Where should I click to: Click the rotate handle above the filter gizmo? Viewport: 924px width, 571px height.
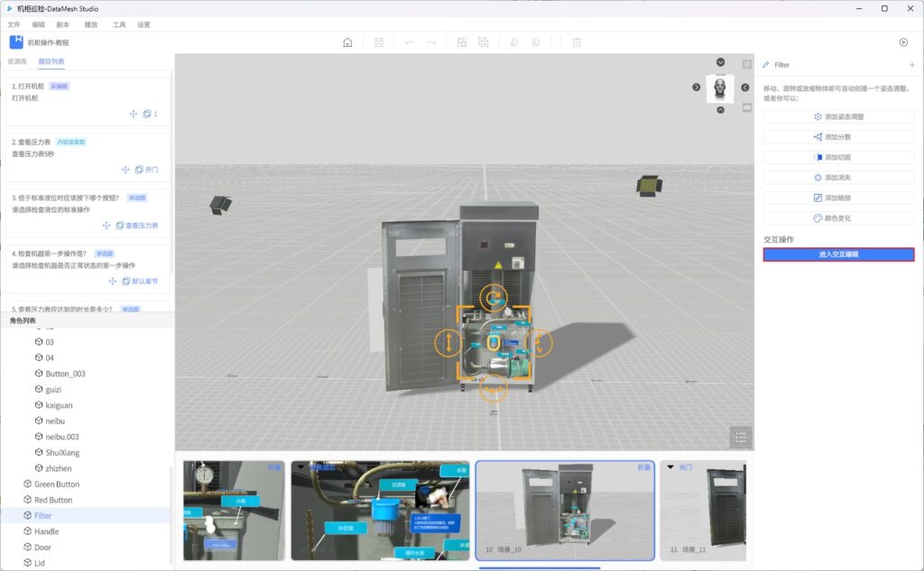[x=493, y=297]
